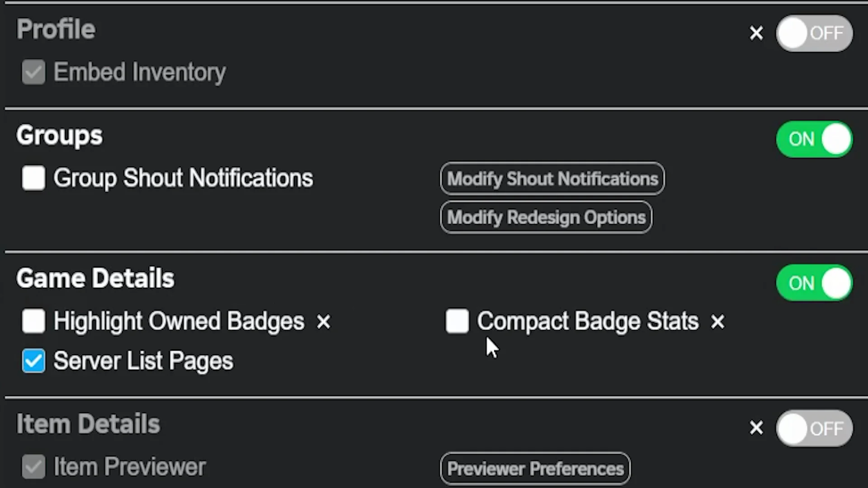This screenshot has height=488, width=868.
Task: Uncheck the Server List Pages checkbox
Action: tap(33, 361)
